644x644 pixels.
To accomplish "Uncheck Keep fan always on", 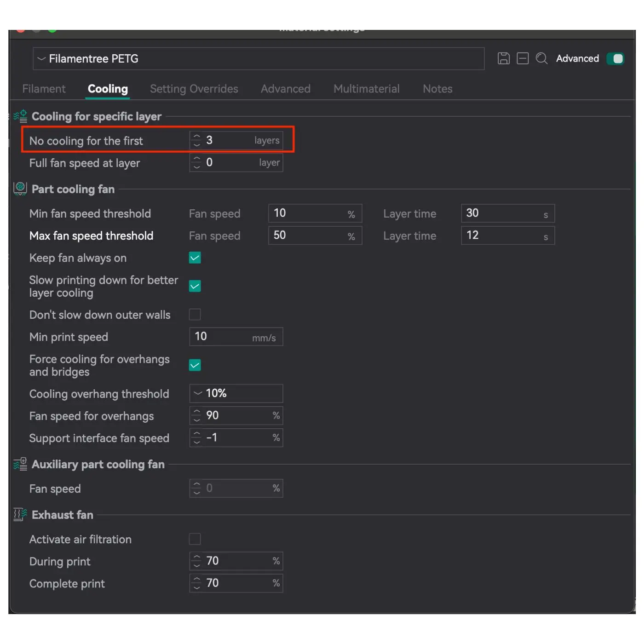I will pos(195,258).
